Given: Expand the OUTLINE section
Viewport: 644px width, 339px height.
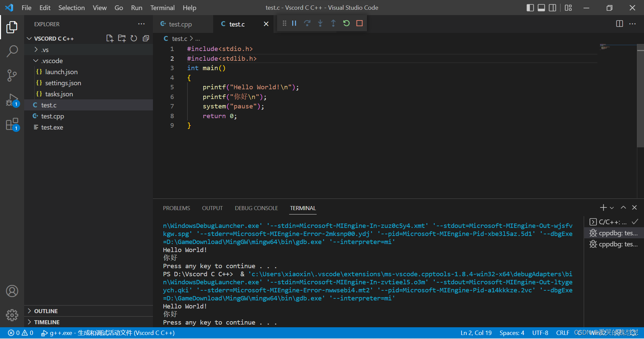Looking at the screenshot, I should tap(30, 310).
